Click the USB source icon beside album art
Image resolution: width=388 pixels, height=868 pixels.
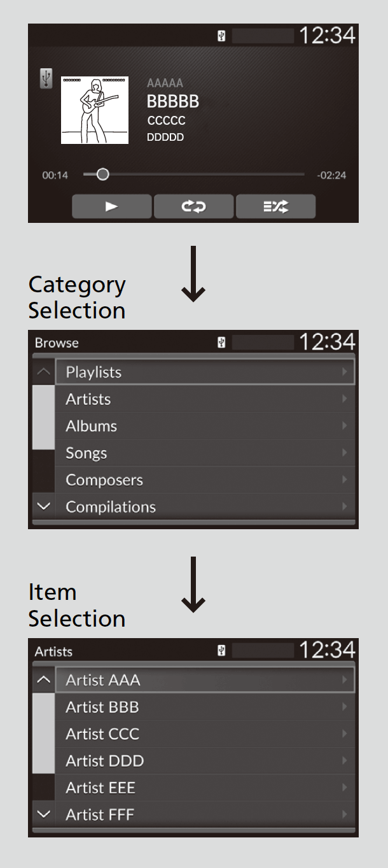click(46, 78)
